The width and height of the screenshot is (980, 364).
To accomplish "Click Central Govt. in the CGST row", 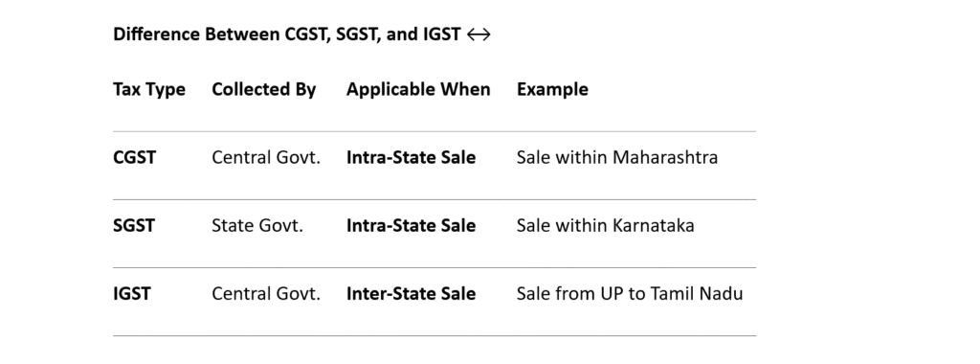I will point(266,158).
